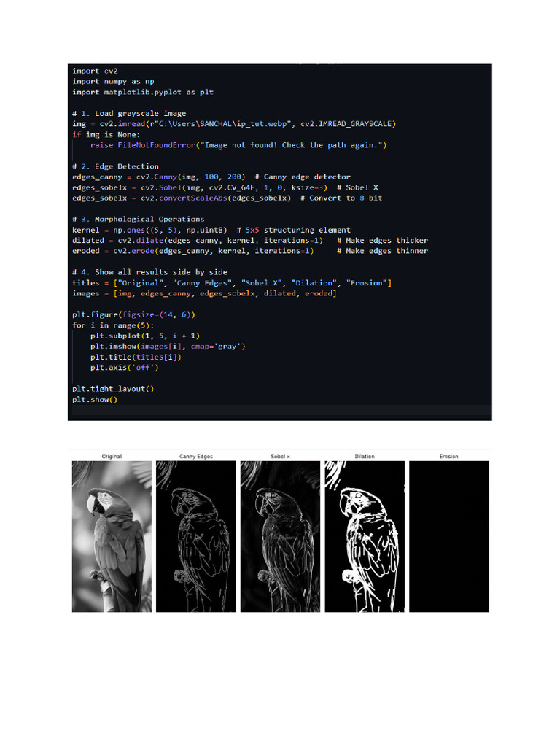Click the plt.figure figsize line
The width and height of the screenshot is (560, 747).
134,315
